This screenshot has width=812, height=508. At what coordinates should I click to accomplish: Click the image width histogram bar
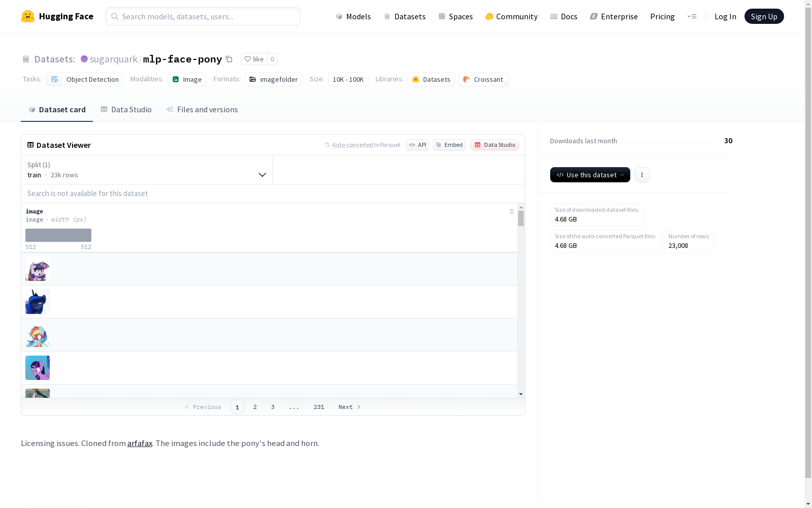pos(58,235)
